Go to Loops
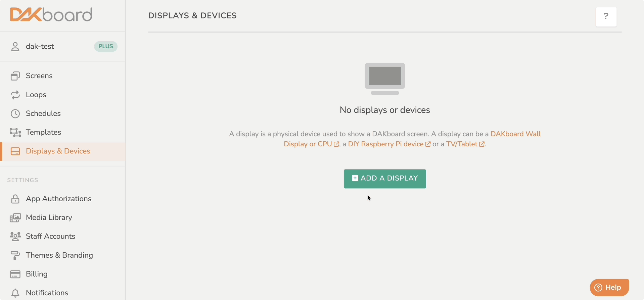This screenshot has width=644, height=300. tap(36, 95)
